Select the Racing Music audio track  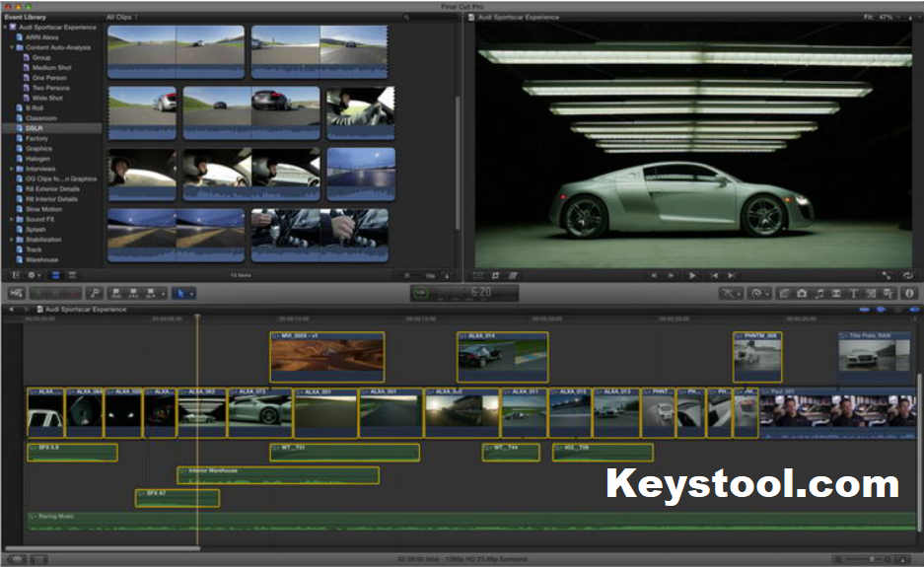[471, 521]
